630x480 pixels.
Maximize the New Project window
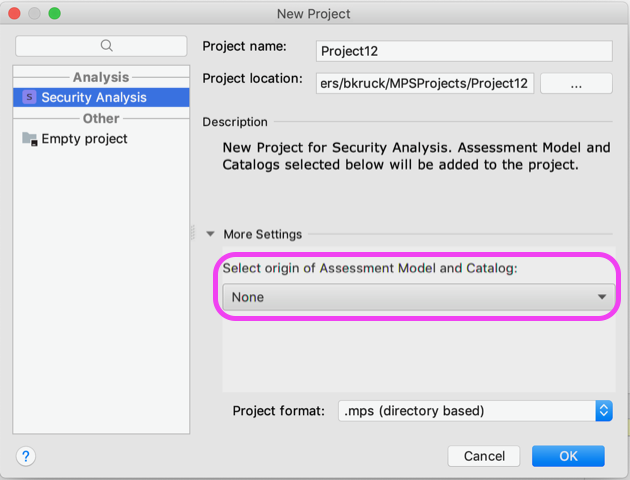coord(54,14)
